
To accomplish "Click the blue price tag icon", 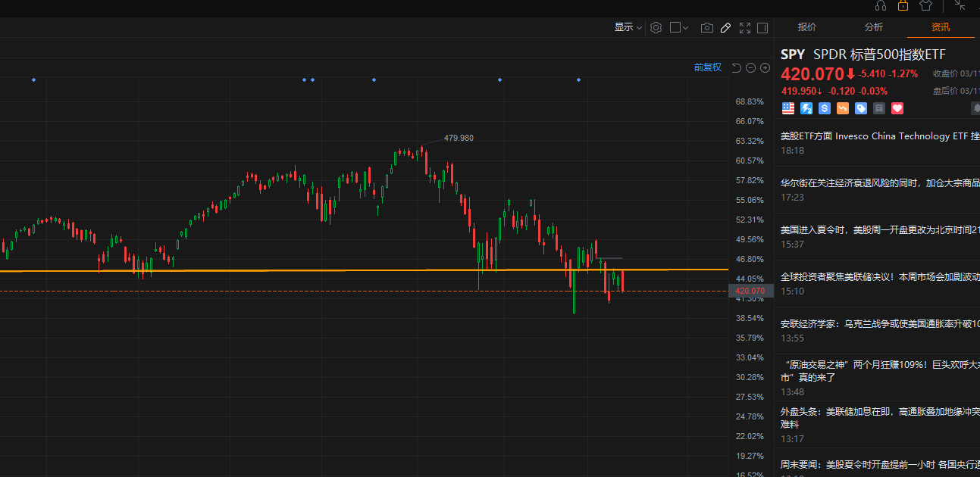I will (x=861, y=108).
